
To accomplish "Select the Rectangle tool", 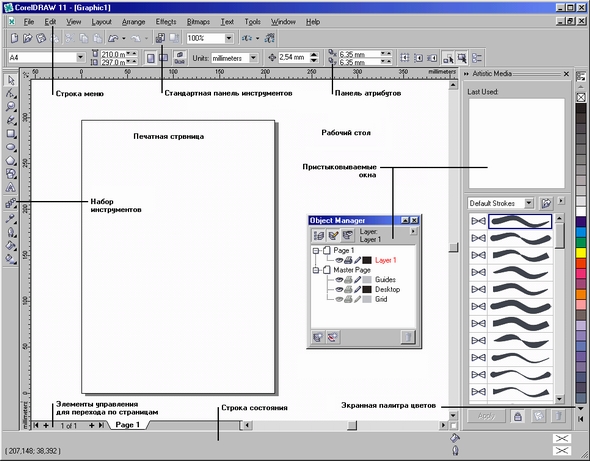I will [11, 134].
